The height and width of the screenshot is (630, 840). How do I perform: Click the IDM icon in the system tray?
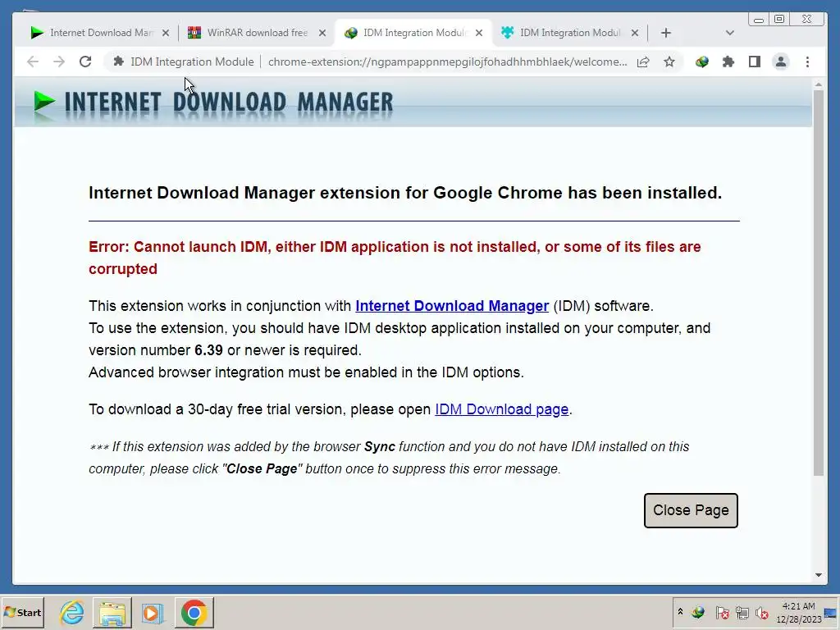pos(698,612)
